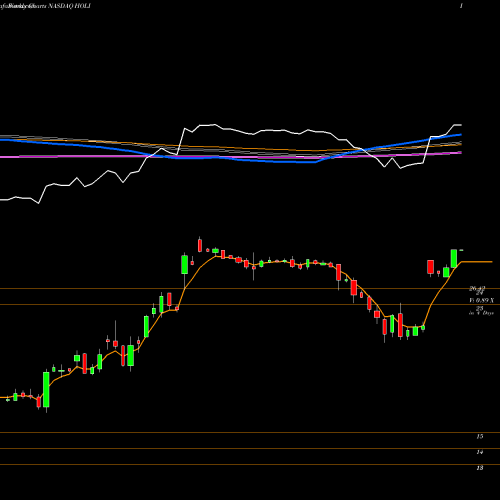This screenshot has width=500, height=500.
Task: Click the price axis label 15
Action: tap(480, 436)
